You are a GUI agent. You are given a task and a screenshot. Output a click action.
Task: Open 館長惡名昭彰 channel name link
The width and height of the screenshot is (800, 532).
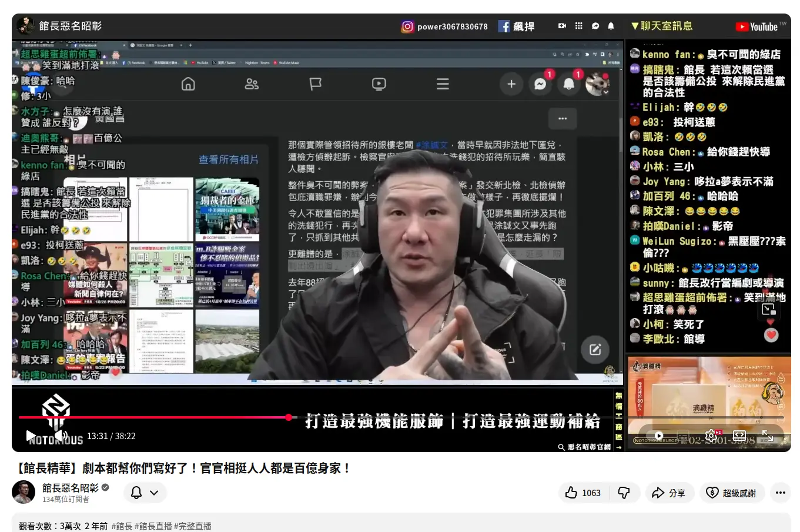coord(70,487)
